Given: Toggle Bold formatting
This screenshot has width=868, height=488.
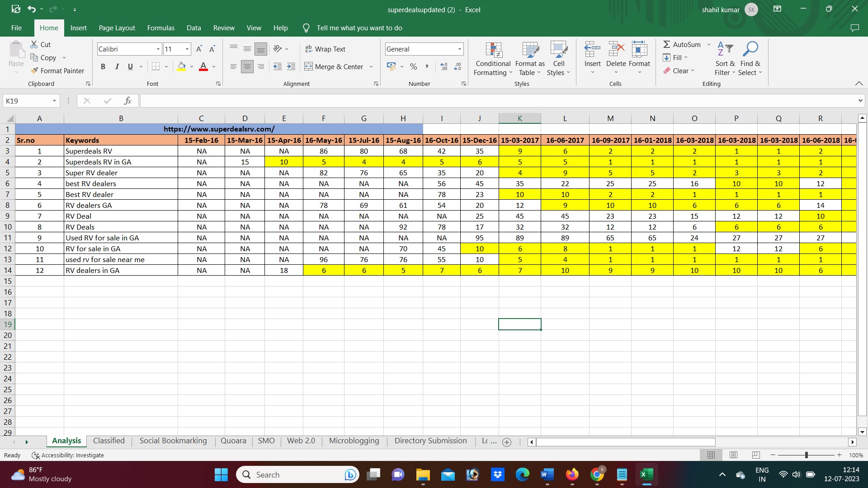Looking at the screenshot, I should pyautogui.click(x=103, y=66).
